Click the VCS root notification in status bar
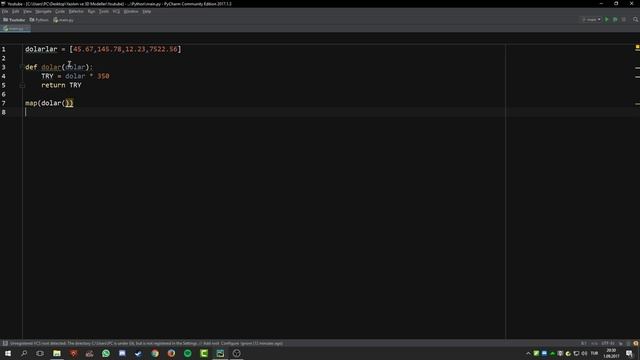Viewport: 640px width, 360px height. click(x=146, y=343)
